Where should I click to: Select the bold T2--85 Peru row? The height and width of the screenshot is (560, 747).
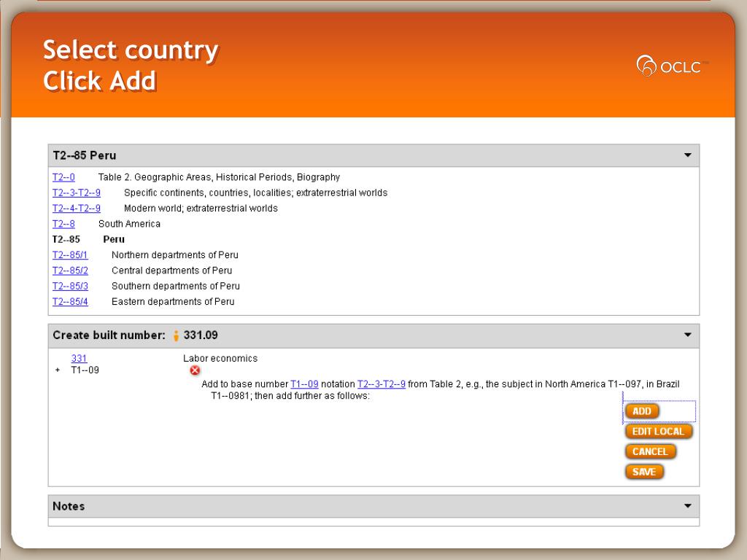[88, 239]
